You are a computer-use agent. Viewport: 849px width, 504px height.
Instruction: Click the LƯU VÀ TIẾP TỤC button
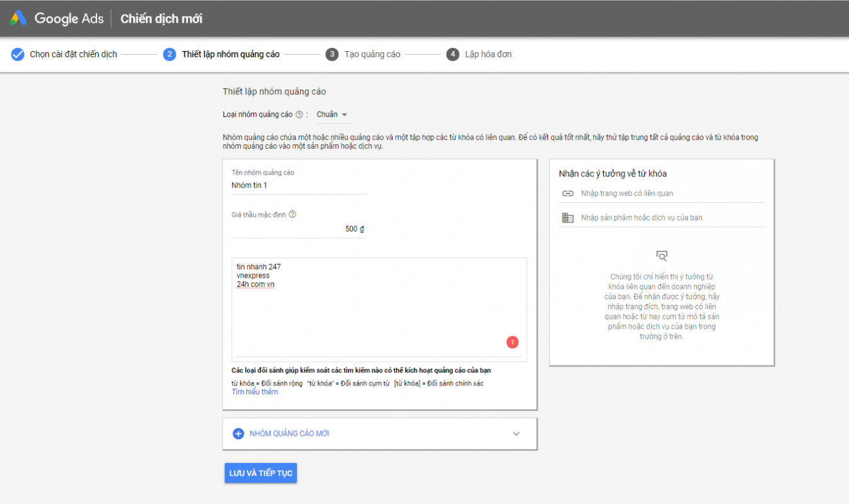[x=260, y=473]
